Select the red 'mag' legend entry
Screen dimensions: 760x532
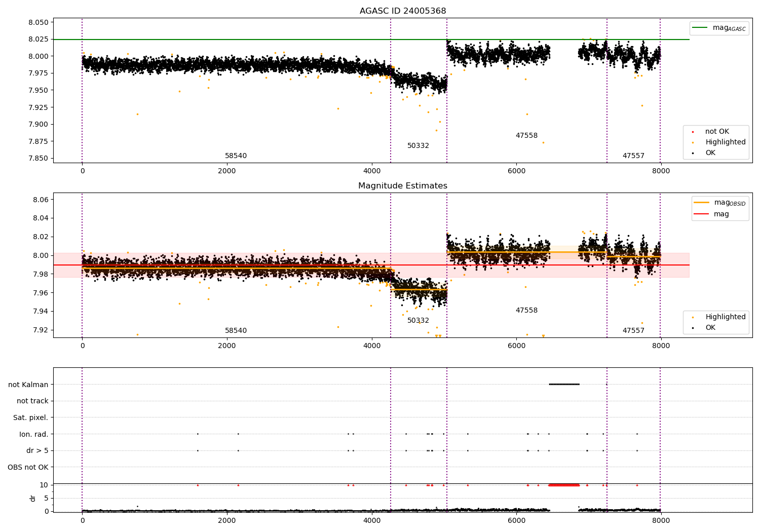click(712, 214)
